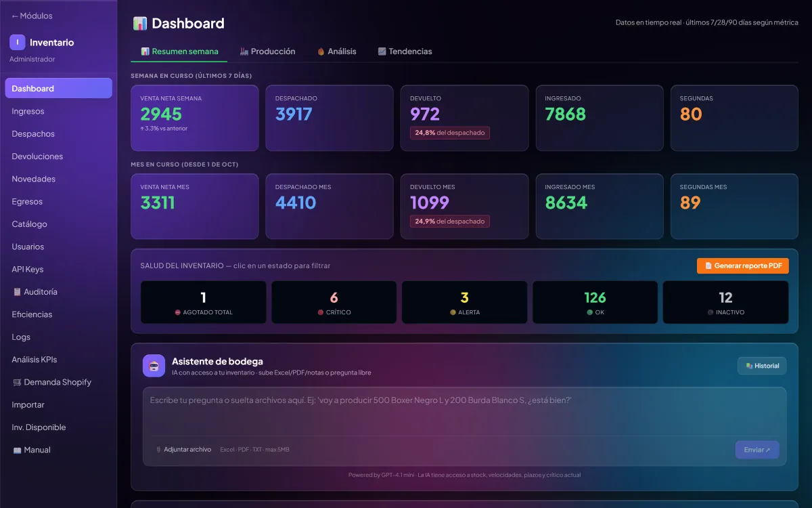The height and width of the screenshot is (508, 812).
Task: Click Generar reporte PDF button
Action: 743,266
